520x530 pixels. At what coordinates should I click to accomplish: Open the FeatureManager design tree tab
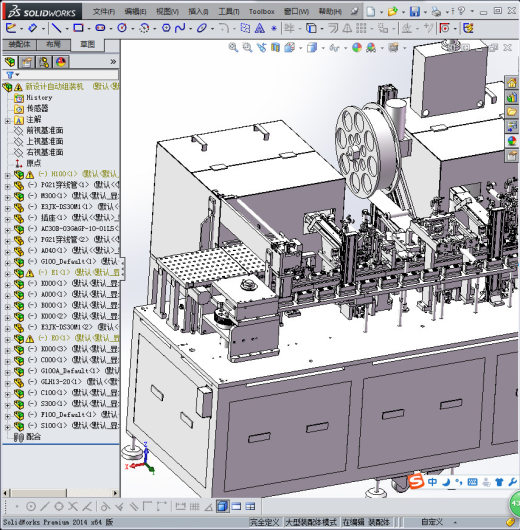point(10,62)
